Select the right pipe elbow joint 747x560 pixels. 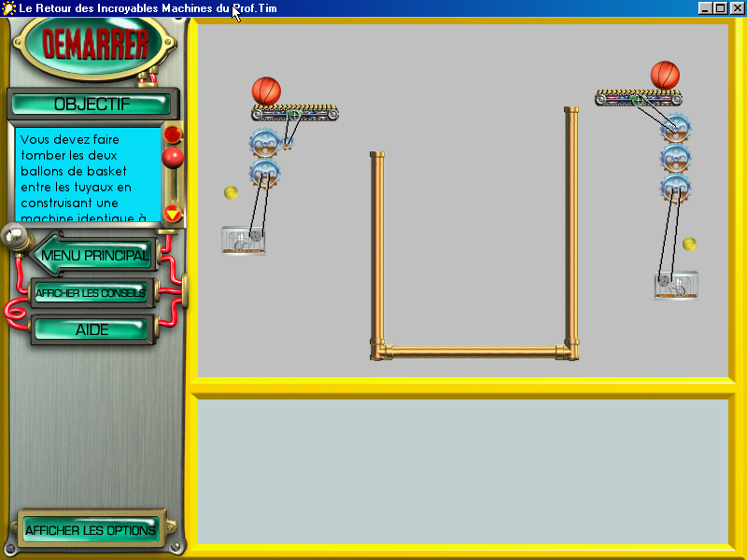click(569, 350)
